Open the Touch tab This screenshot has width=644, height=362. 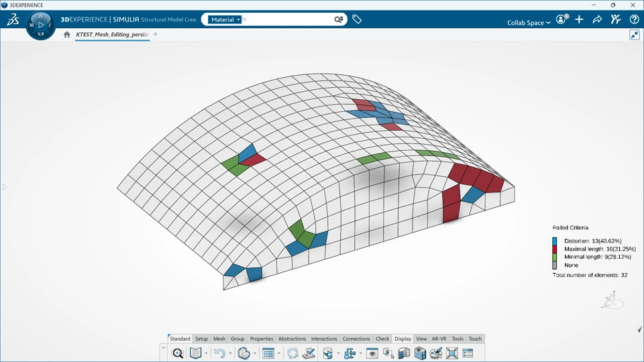coord(475,339)
